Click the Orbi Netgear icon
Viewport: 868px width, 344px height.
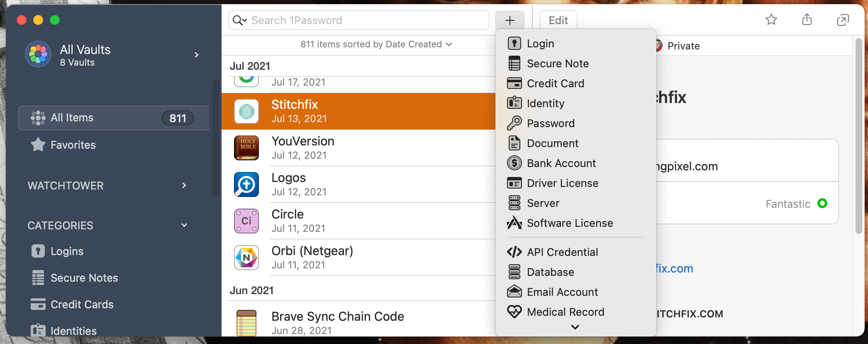pyautogui.click(x=246, y=258)
